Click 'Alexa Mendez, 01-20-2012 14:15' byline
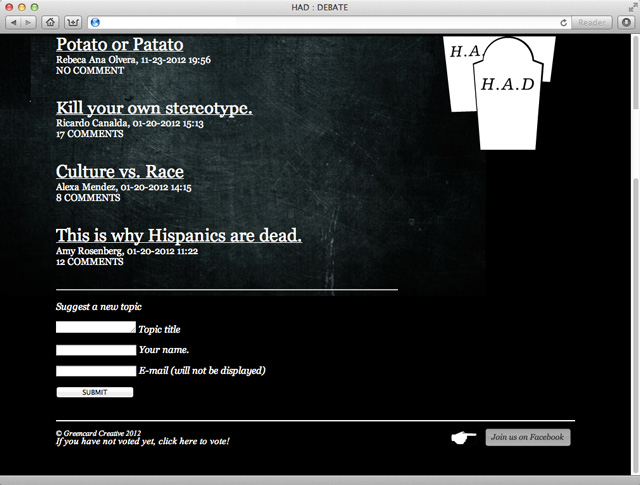 tap(124, 187)
